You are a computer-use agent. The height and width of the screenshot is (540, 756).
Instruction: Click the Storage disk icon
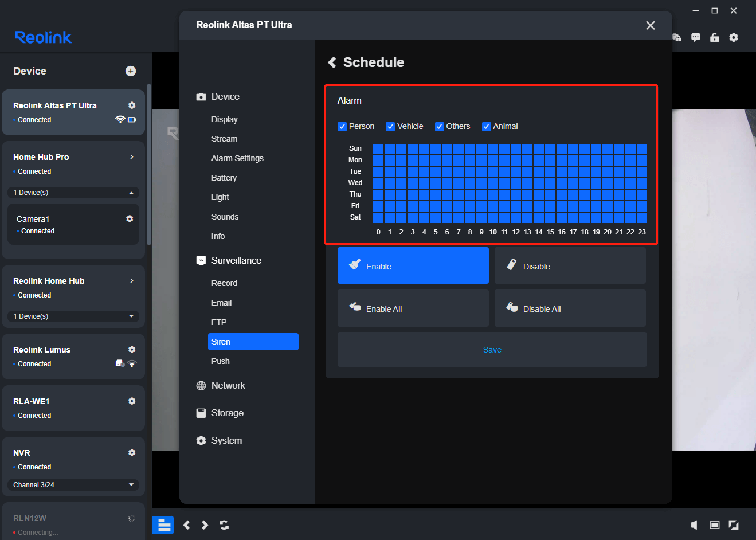tap(201, 413)
